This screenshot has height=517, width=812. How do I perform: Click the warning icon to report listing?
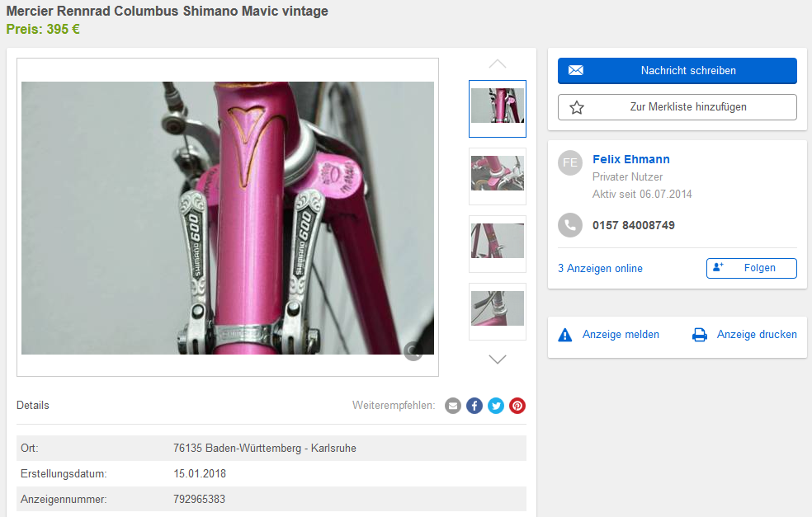(565, 335)
